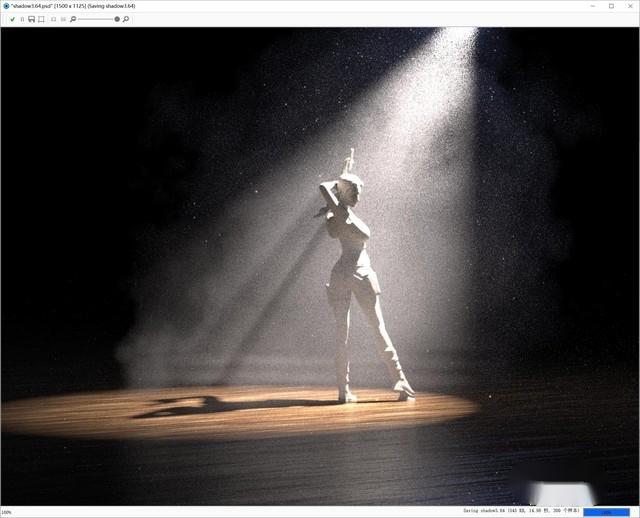
Task: Click the floppy disk save icon
Action: (x=31, y=19)
